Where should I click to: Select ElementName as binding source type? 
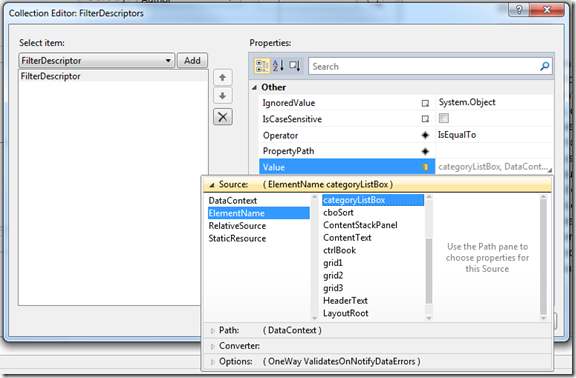(259, 213)
